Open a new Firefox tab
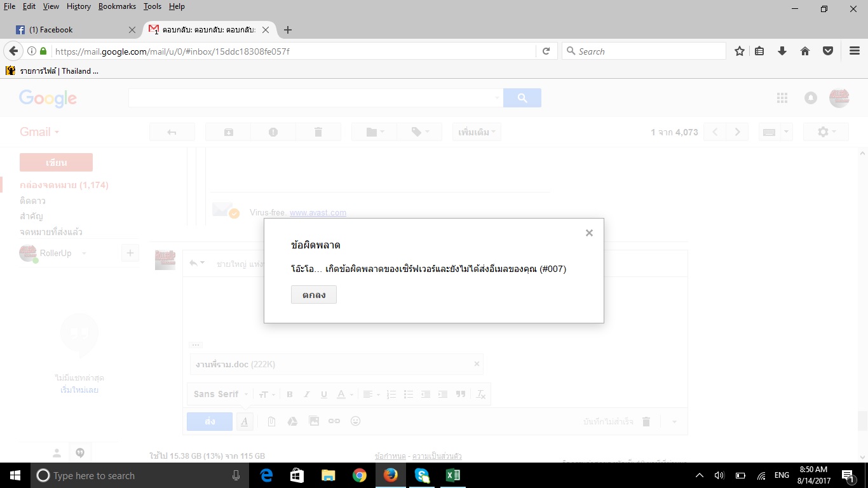Image resolution: width=868 pixels, height=488 pixels. (x=288, y=30)
